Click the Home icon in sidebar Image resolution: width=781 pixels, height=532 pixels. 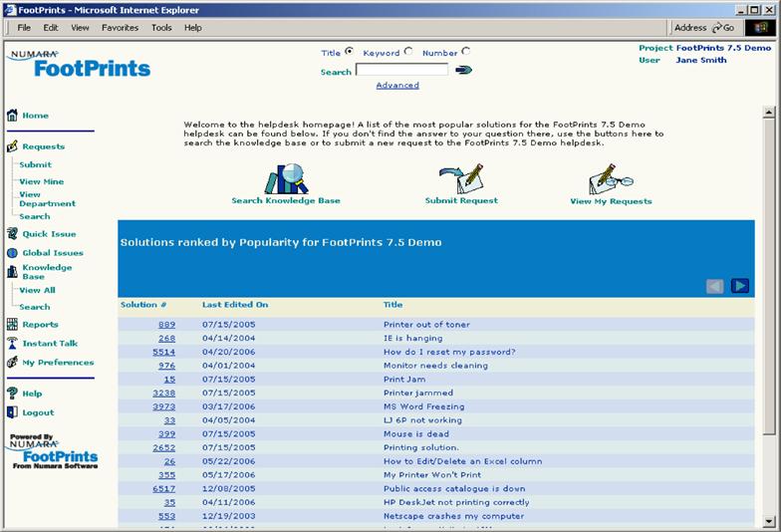tap(12, 116)
